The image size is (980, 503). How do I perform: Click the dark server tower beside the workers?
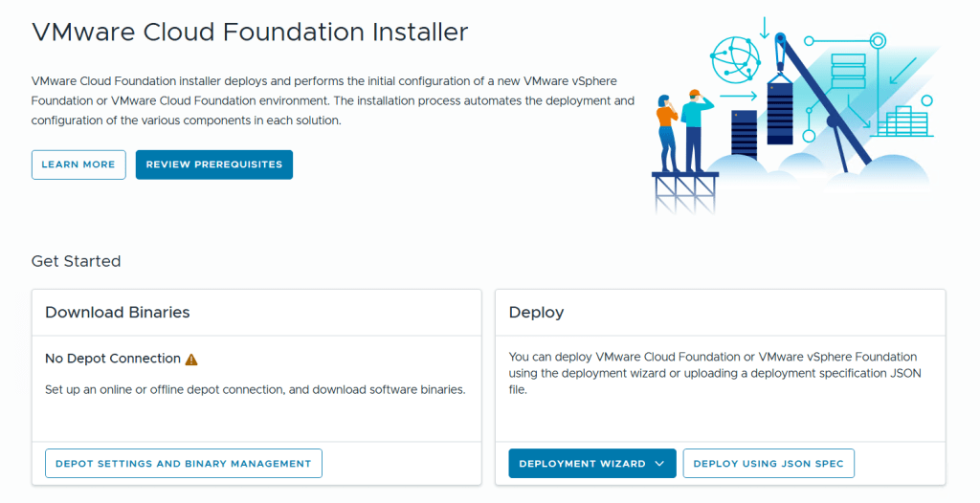744,133
